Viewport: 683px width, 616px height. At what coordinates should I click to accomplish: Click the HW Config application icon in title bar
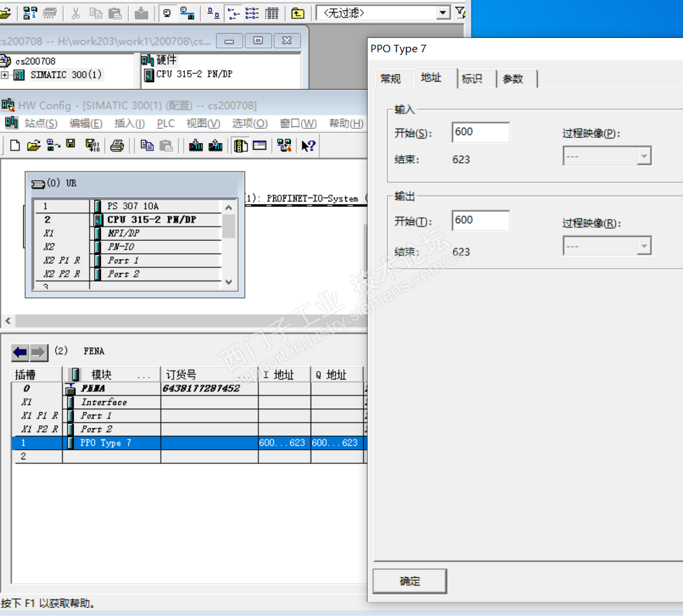point(8,105)
